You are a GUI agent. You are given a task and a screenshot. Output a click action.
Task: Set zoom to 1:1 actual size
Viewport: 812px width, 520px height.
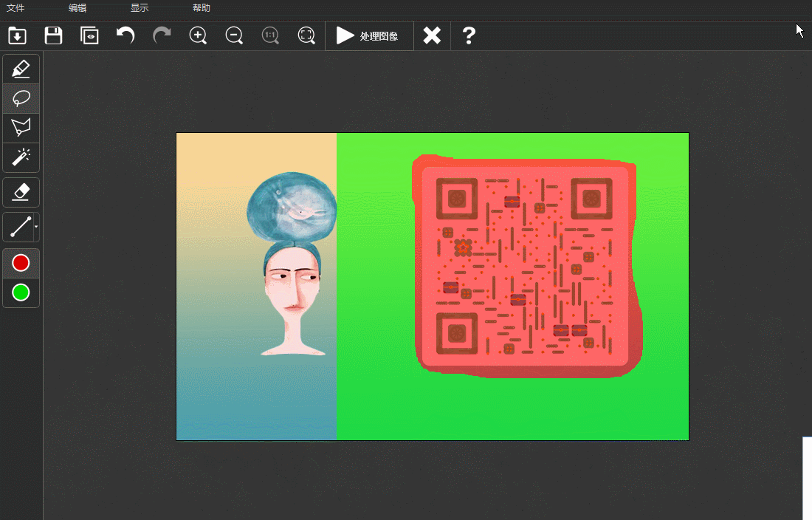[x=270, y=35]
